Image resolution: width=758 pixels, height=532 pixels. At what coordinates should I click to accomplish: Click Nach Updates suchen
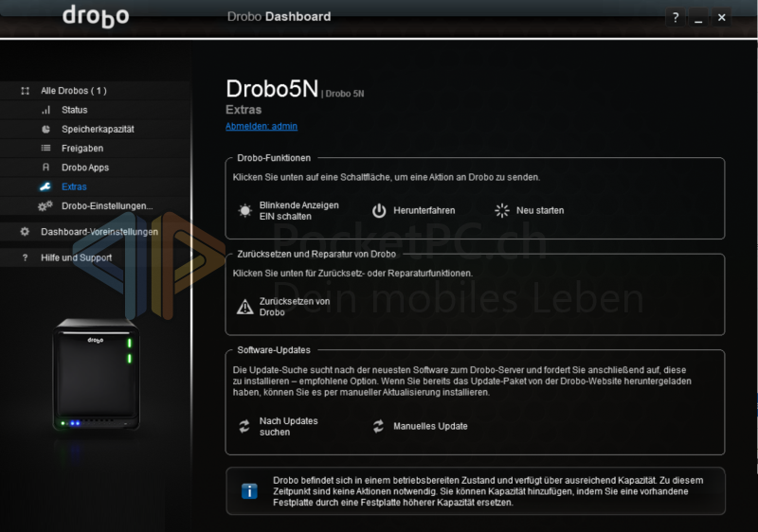[x=279, y=426]
